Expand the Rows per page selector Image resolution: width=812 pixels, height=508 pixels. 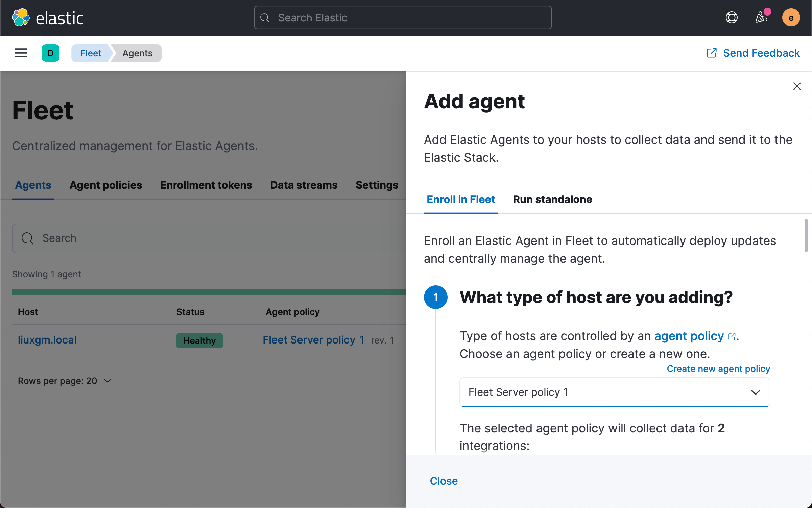coord(65,381)
